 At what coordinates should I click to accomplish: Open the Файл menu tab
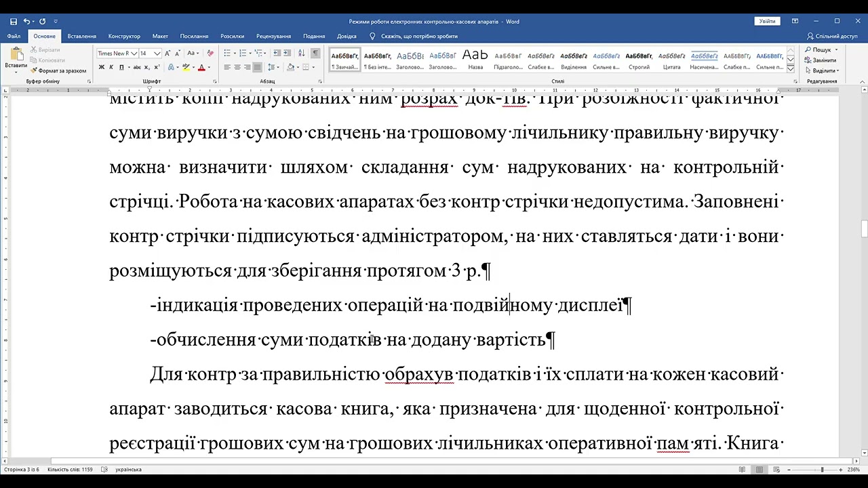click(14, 36)
